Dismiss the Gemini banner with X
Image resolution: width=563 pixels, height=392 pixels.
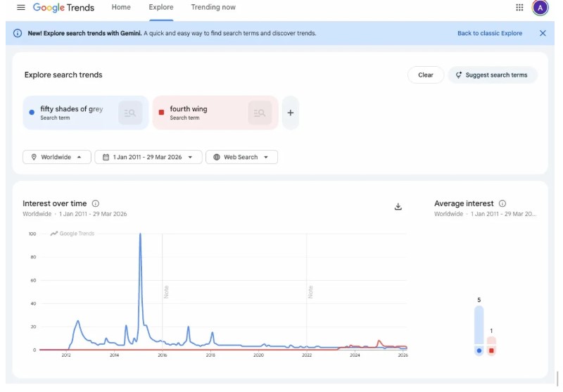coord(543,33)
